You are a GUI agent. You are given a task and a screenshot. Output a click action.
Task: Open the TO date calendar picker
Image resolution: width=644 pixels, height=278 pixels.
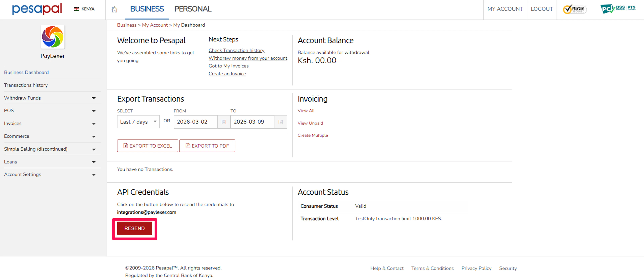pyautogui.click(x=281, y=122)
